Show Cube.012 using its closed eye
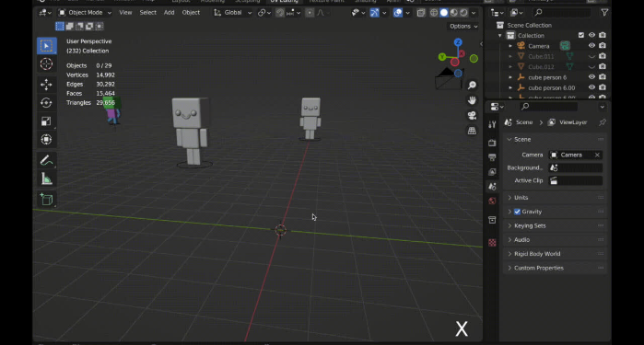The image size is (644, 345). (x=591, y=66)
